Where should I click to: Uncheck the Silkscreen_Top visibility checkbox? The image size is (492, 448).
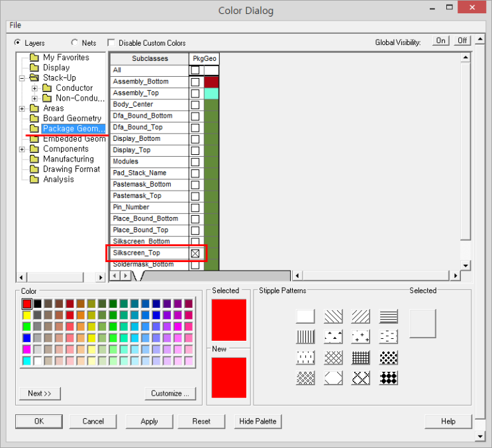[195, 253]
